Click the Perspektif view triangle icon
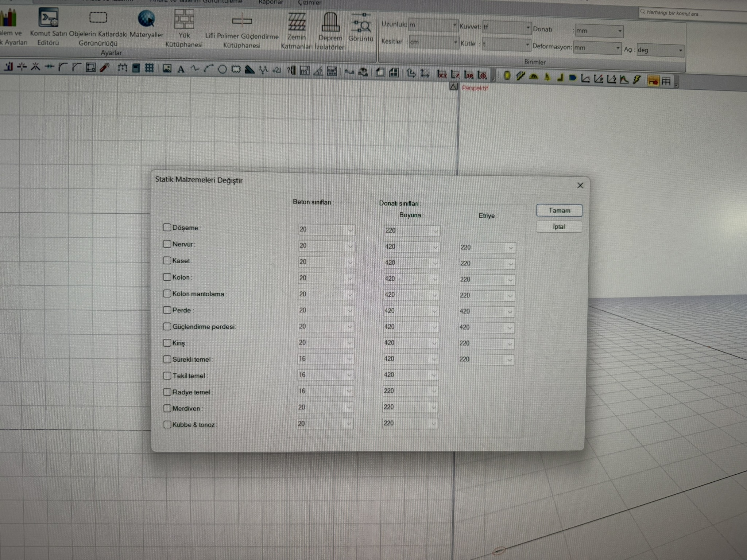This screenshot has height=560, width=747. tap(453, 87)
